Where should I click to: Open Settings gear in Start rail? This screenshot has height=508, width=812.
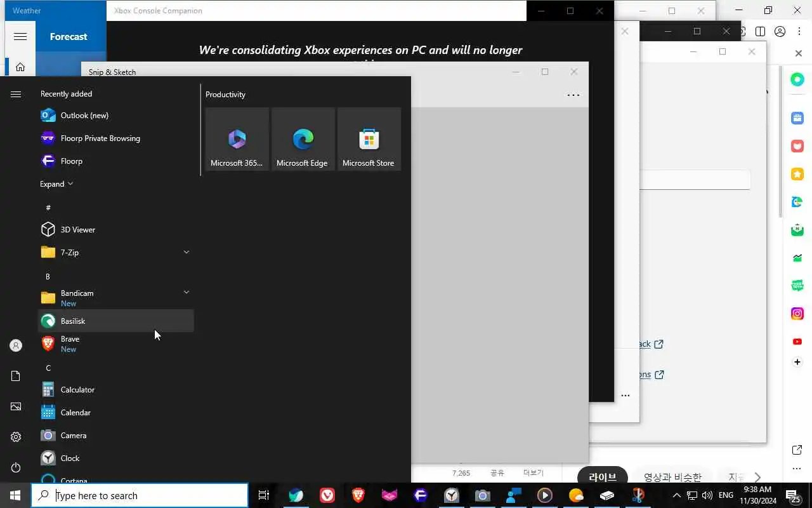point(16,437)
